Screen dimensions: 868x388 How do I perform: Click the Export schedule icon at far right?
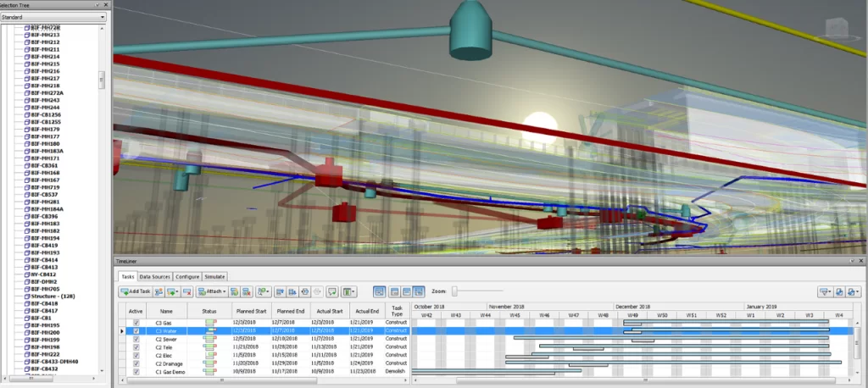point(853,291)
